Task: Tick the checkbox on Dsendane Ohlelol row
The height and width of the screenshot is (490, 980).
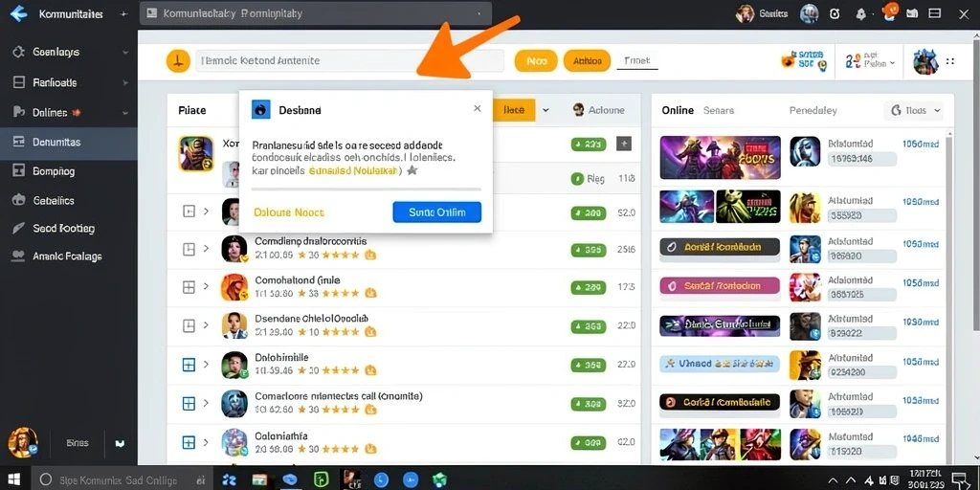Action: click(x=189, y=325)
